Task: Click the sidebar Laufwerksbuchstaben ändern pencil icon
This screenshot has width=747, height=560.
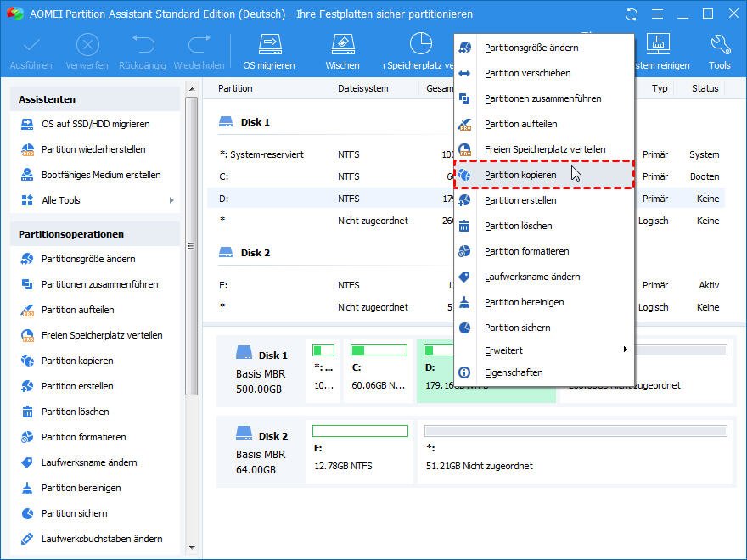Action: [27, 539]
